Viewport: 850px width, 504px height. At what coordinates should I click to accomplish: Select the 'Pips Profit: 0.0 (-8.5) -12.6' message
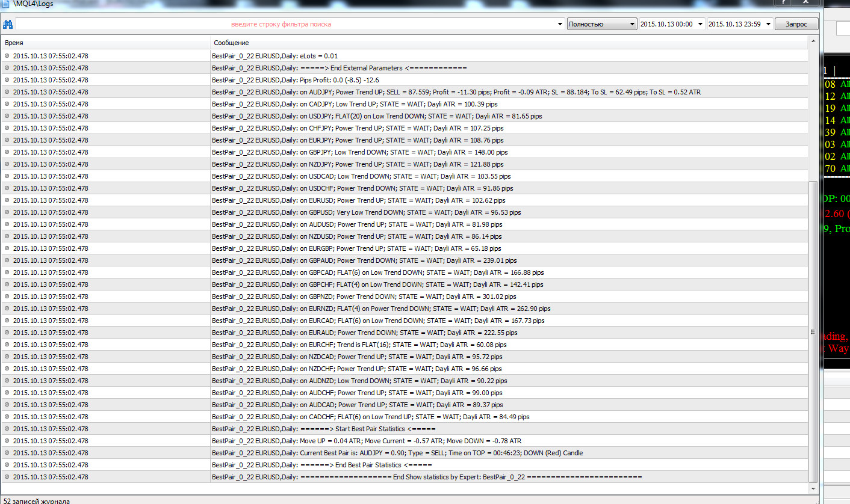[405, 80]
